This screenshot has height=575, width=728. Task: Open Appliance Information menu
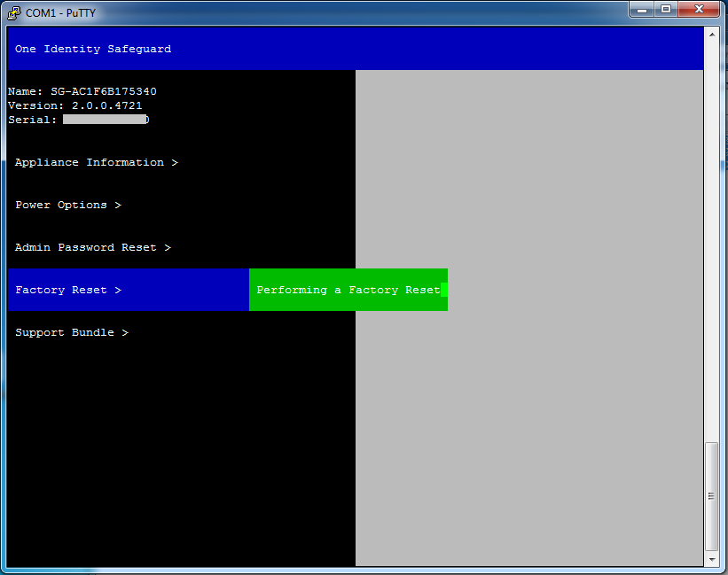pos(97,162)
